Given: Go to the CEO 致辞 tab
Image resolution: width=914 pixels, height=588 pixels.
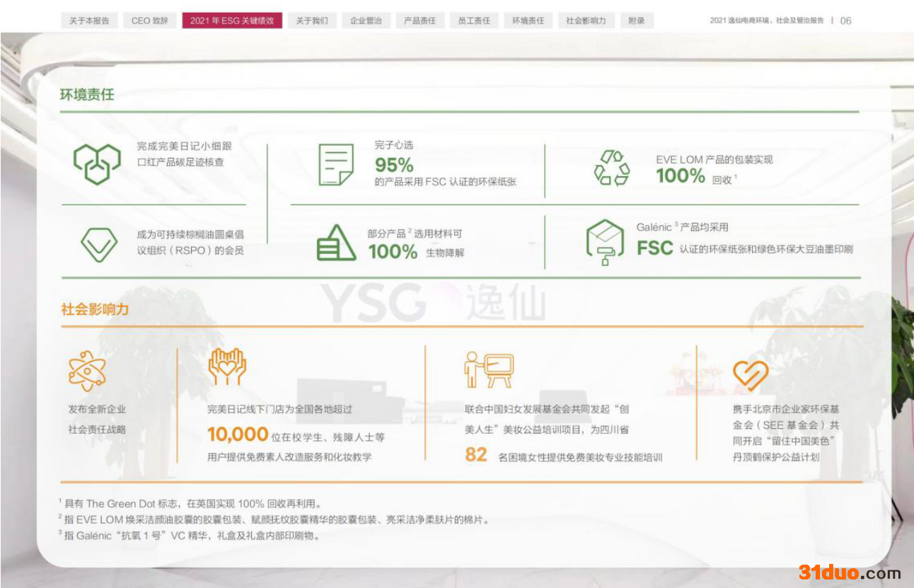Looking at the screenshot, I should coord(150,21).
